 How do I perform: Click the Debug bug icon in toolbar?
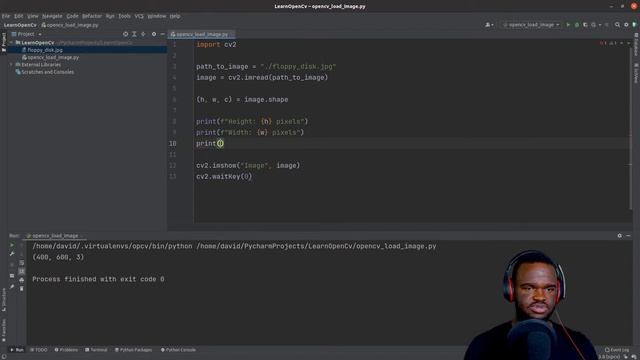pos(577,25)
